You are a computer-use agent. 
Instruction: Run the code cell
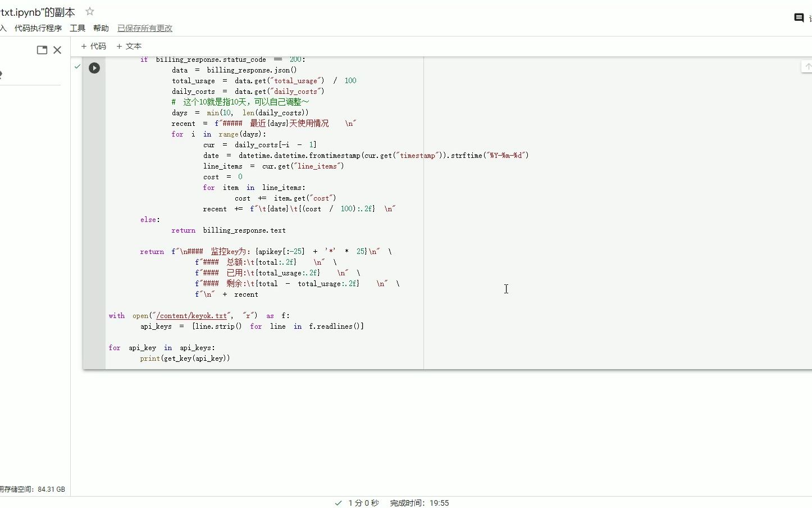pyautogui.click(x=94, y=68)
